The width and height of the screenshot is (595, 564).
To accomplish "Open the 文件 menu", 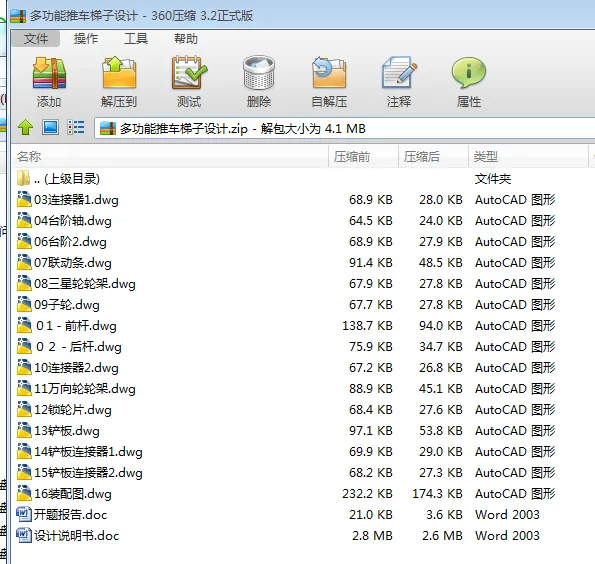I will coord(36,39).
